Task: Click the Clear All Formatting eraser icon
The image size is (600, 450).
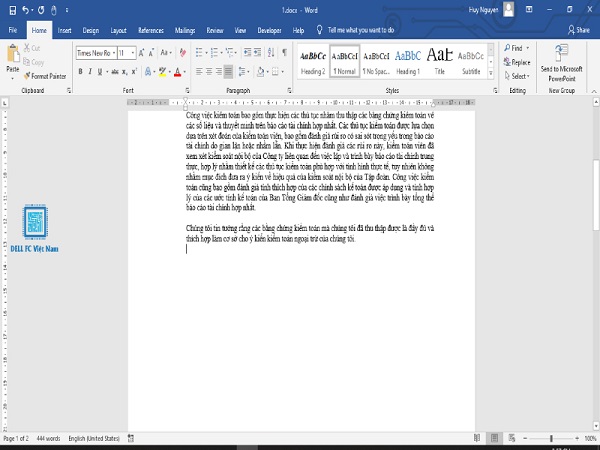Action: (183, 53)
